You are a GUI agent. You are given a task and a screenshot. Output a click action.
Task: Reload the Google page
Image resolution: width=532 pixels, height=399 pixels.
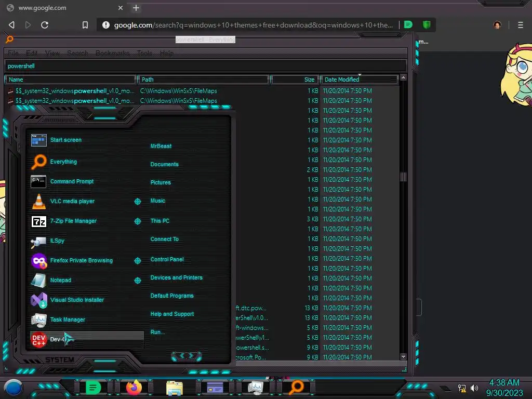pos(45,25)
